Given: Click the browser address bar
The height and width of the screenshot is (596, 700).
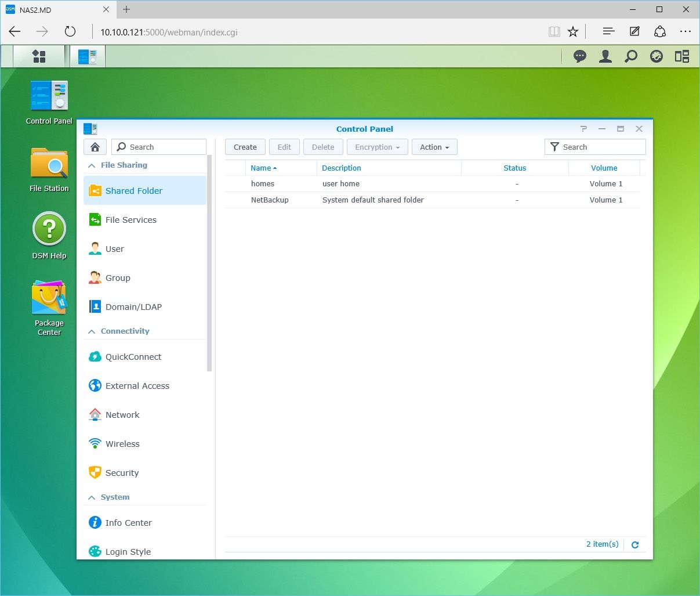Looking at the screenshot, I should pos(319,32).
